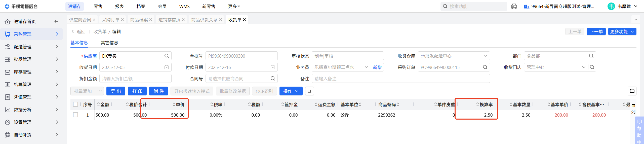Click the printer icon in top bar
Viewport: 644px width, 144px height.
(514, 7)
